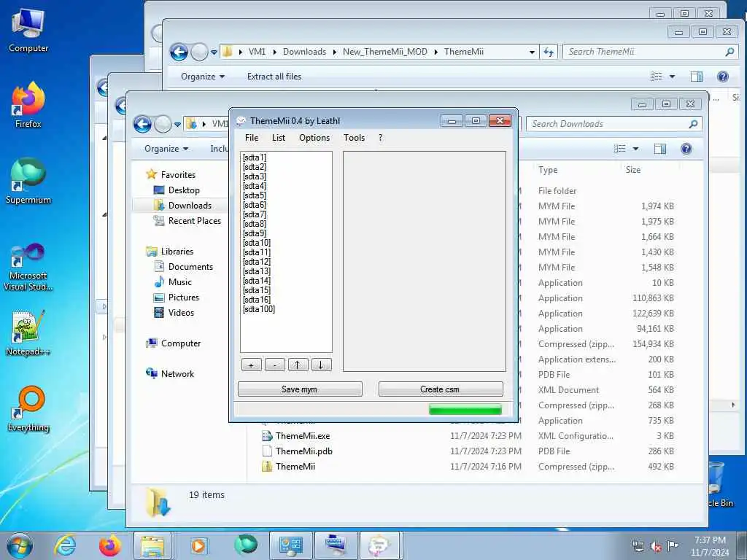Expand address history dropdown in ThemeMii folder window
Image resolution: width=747 pixels, height=560 pixels.
click(532, 52)
